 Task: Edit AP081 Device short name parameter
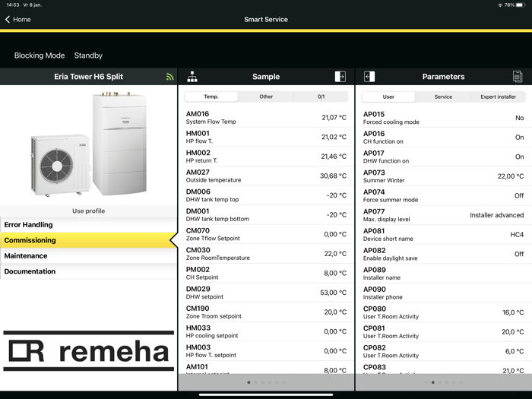(444, 234)
